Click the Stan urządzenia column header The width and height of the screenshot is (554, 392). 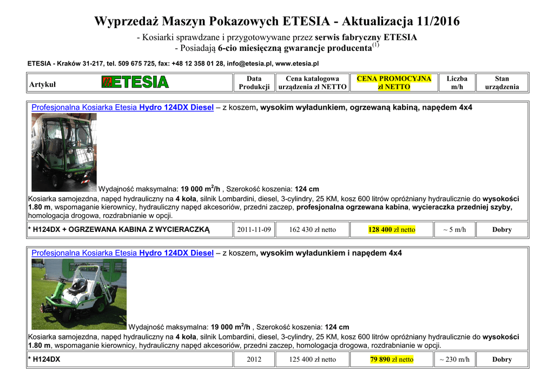click(502, 83)
